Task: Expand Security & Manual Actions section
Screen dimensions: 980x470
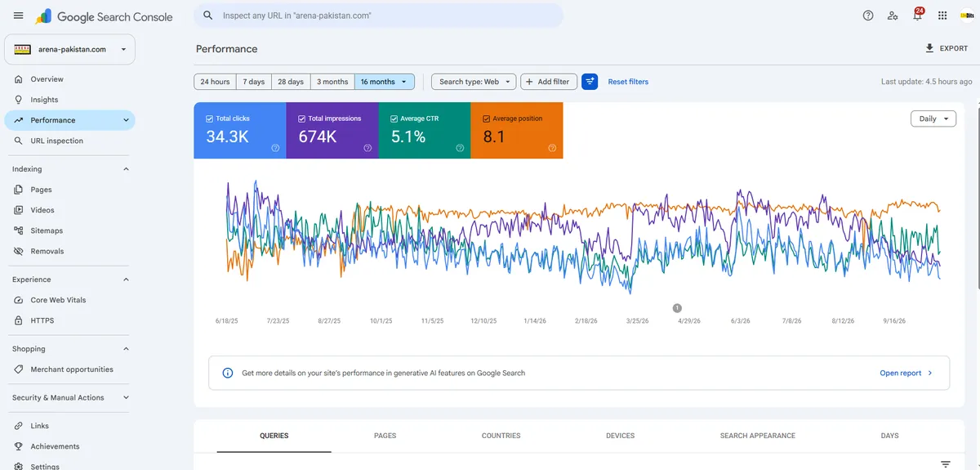Action: coord(126,398)
